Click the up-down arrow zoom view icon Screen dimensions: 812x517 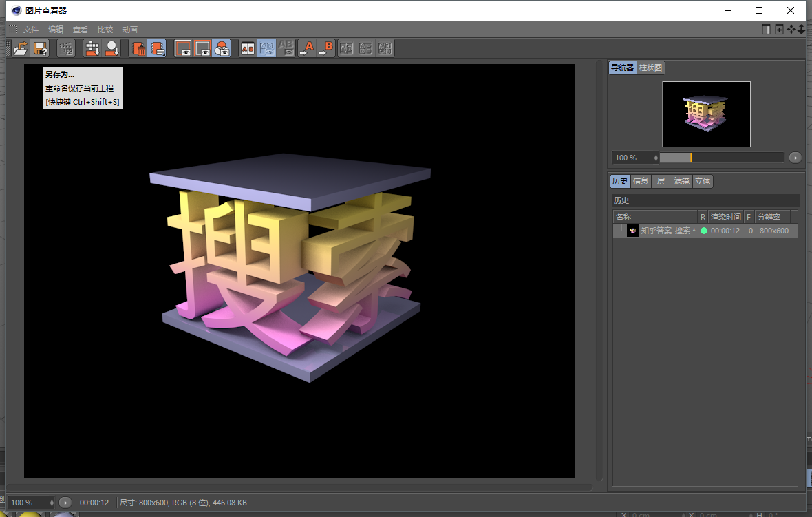pyautogui.click(x=801, y=30)
